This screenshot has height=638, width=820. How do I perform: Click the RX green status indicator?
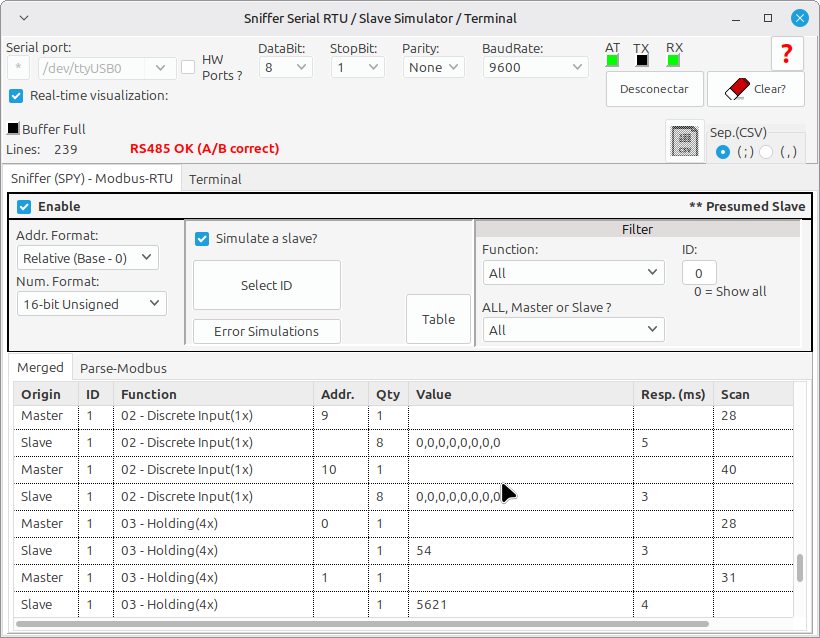(673, 61)
